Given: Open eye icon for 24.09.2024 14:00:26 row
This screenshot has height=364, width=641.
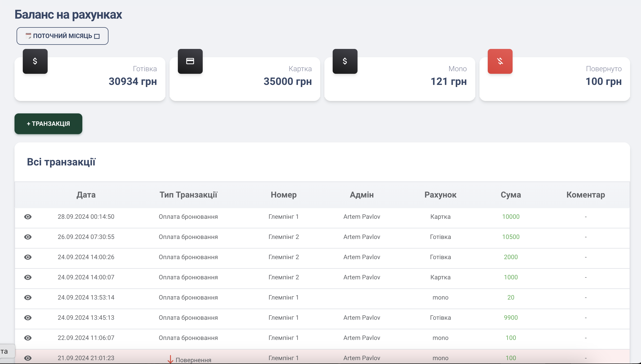Looking at the screenshot, I should point(28,257).
